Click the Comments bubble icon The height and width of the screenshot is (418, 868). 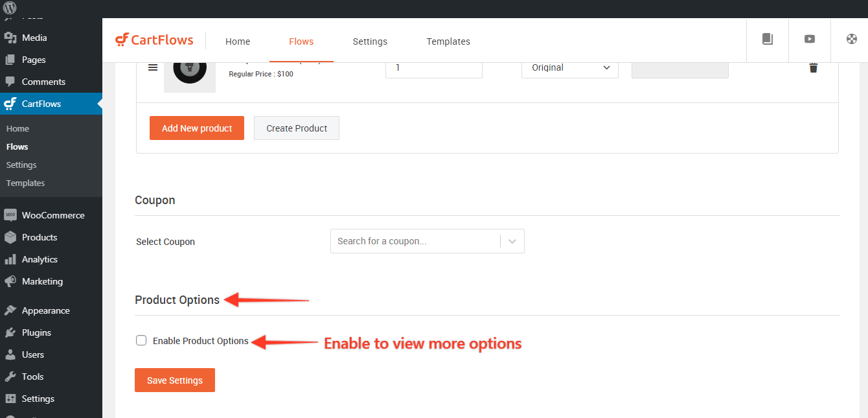coord(10,82)
